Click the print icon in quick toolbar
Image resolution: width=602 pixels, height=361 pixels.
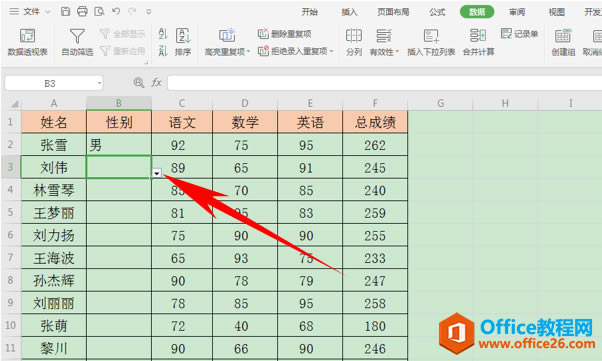pos(82,12)
